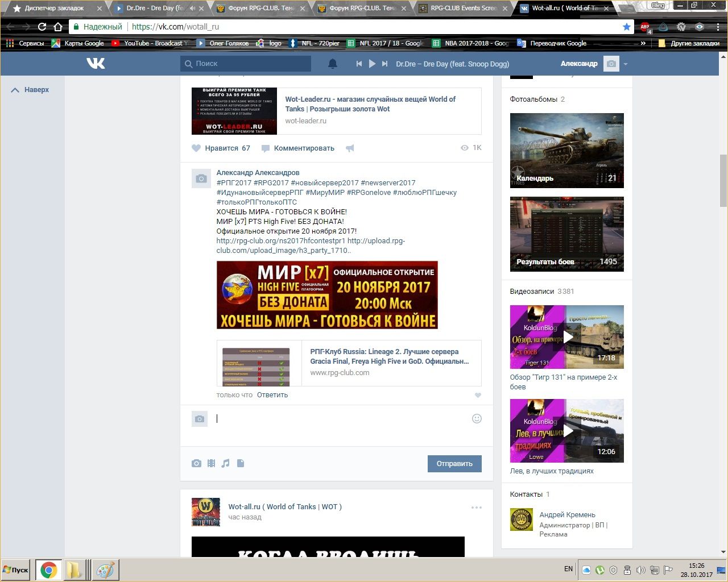Image resolution: width=728 pixels, height=582 pixels.
Task: Open the Александр profile menu arrow
Action: click(625, 64)
